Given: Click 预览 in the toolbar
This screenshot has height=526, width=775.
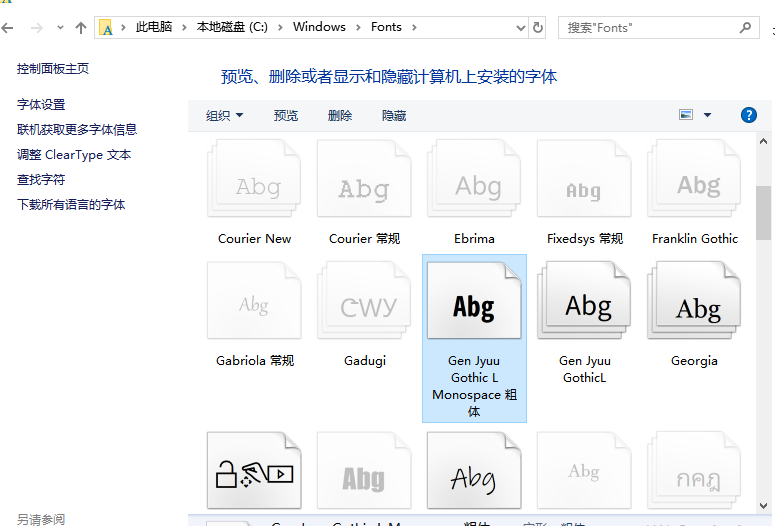Looking at the screenshot, I should 286,116.
